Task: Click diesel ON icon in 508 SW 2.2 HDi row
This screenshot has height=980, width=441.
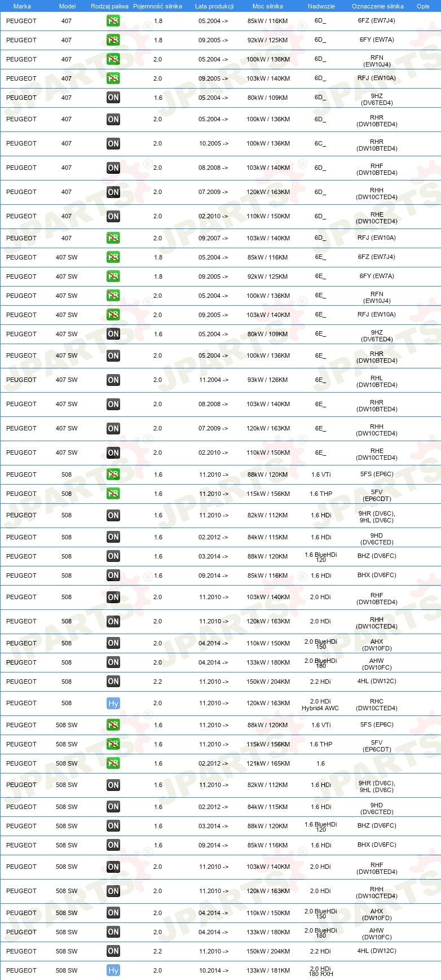Action: click(113, 951)
